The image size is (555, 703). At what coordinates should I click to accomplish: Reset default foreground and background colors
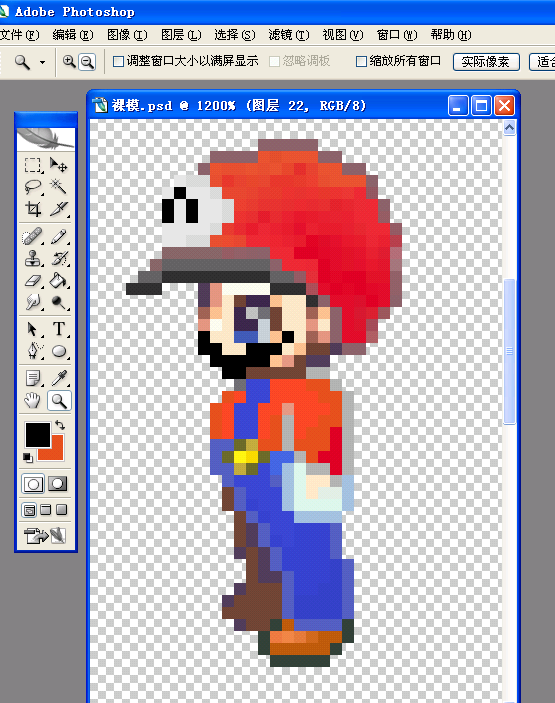click(28, 457)
